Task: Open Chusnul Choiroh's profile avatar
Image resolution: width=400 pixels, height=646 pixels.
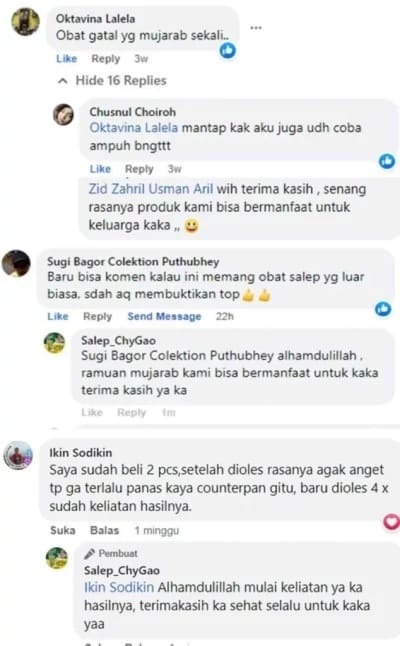Action: point(63,114)
